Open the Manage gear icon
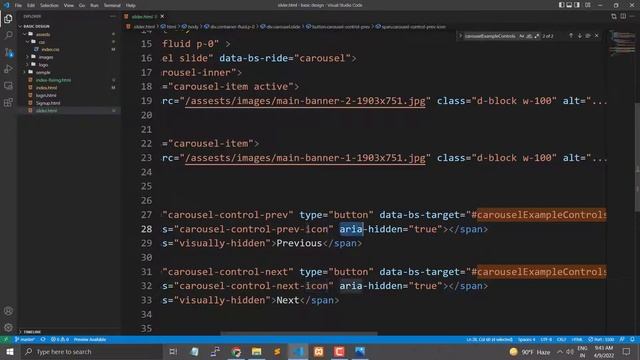This screenshot has width=640, height=360. 8,327
